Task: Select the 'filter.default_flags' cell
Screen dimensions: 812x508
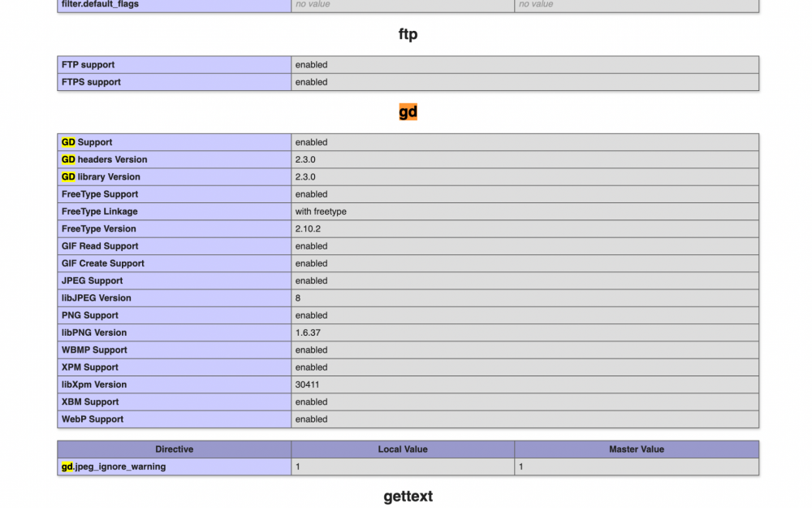Action: pos(174,5)
